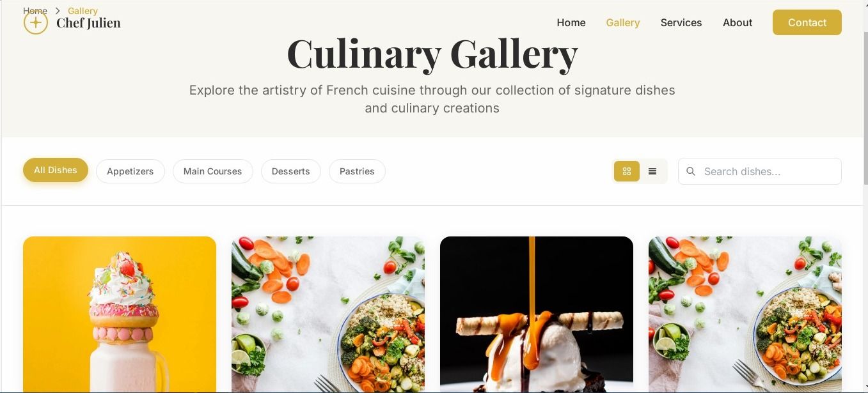Focus the Search dishes input field
Screen dimensions: 868x393
[x=760, y=171]
